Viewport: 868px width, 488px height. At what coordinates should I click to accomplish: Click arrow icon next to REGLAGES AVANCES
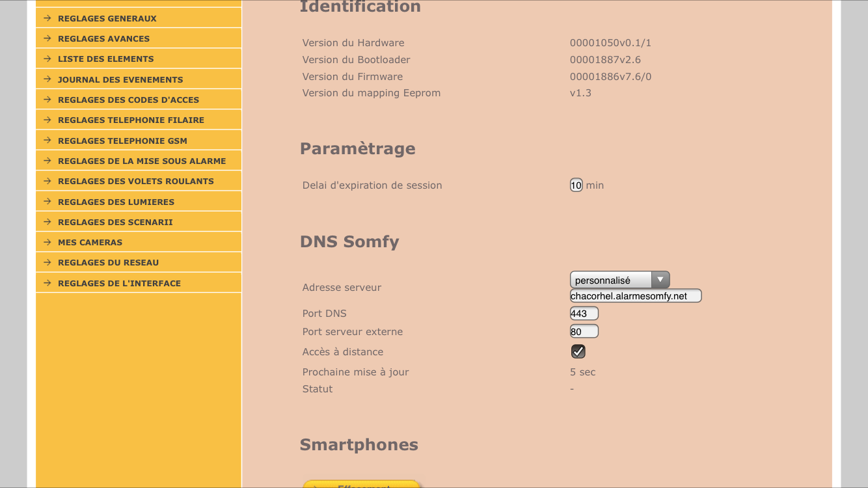(47, 38)
